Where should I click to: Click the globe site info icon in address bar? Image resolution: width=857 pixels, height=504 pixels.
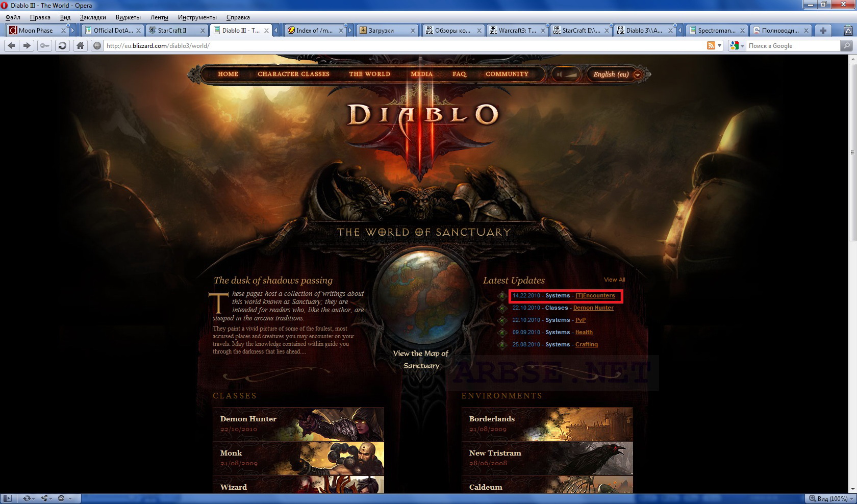97,45
